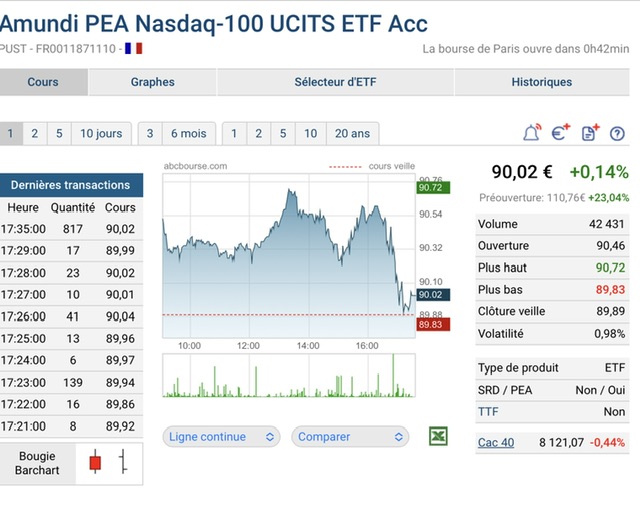Switch chart period to 1 day
640x507 pixels.
pyautogui.click(x=10, y=133)
